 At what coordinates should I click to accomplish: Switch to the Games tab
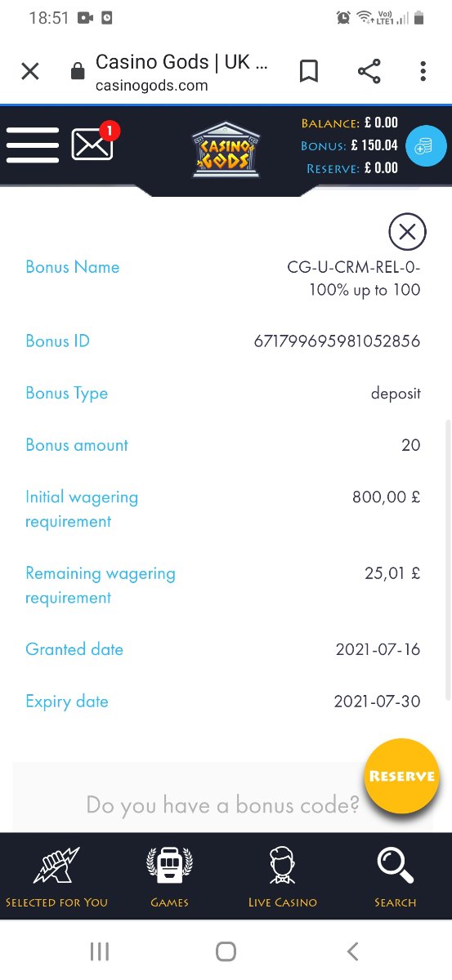pos(169,877)
